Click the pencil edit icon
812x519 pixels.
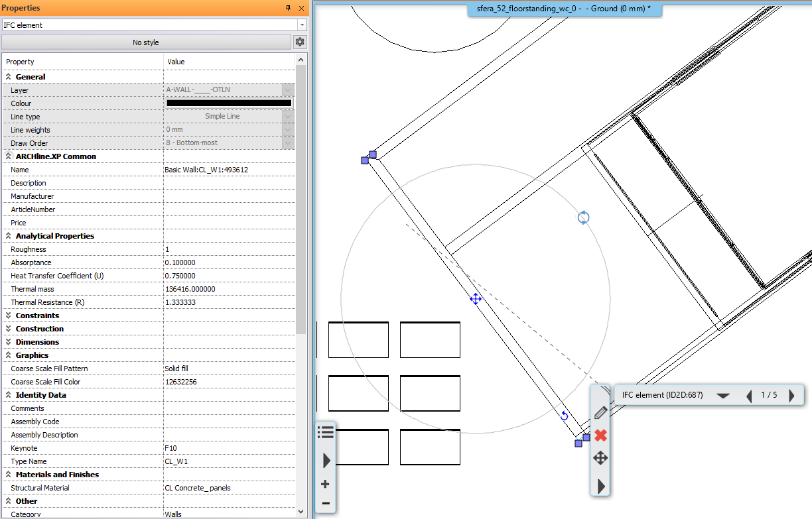(600, 412)
